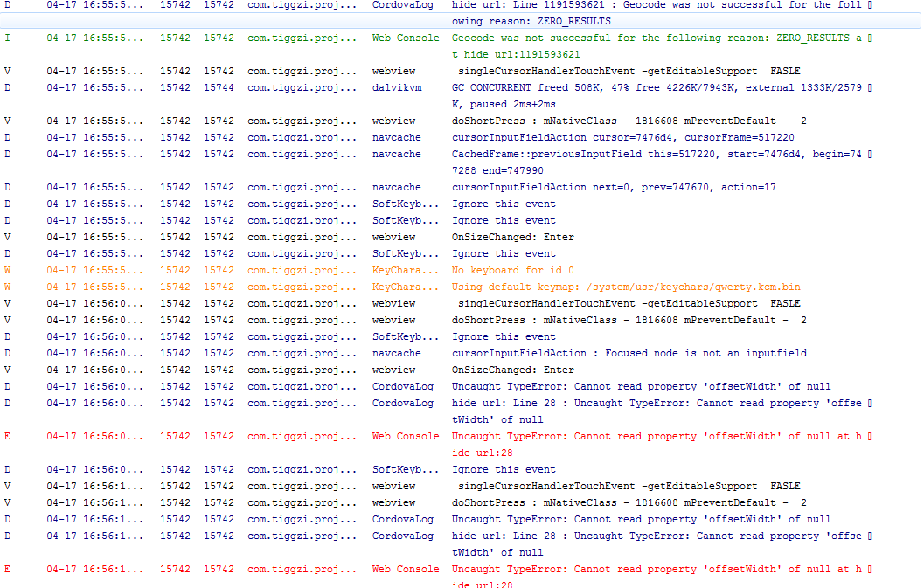
Task: Click the navcache tag of the 'Focused node' row
Action: [x=396, y=353]
